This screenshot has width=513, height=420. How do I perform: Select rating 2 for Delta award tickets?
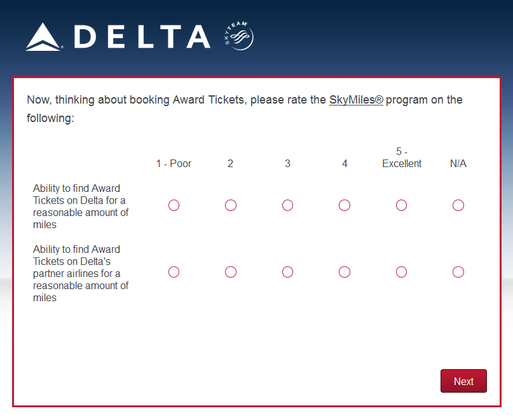[231, 205]
